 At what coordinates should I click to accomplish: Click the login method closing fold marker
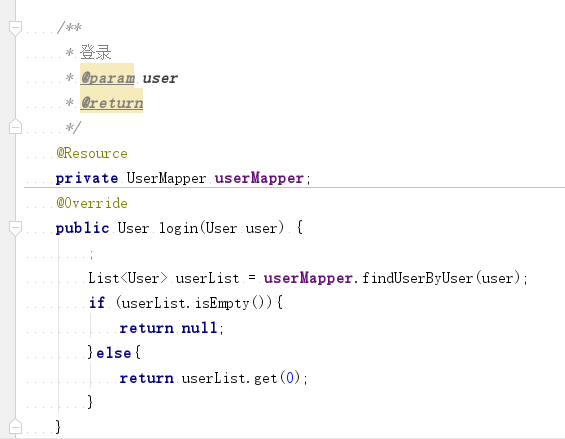(x=15, y=427)
